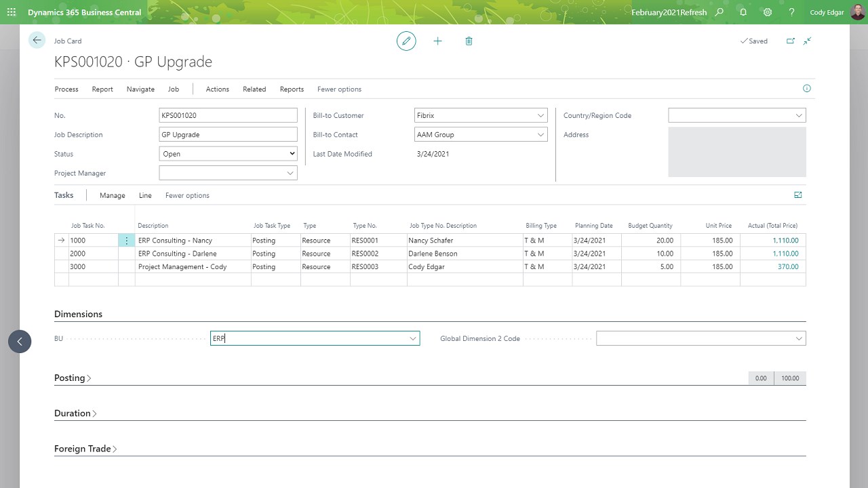Screen dimensions: 868x488
Task: Open Cody Edgar's profile avatar
Action: click(x=857, y=12)
